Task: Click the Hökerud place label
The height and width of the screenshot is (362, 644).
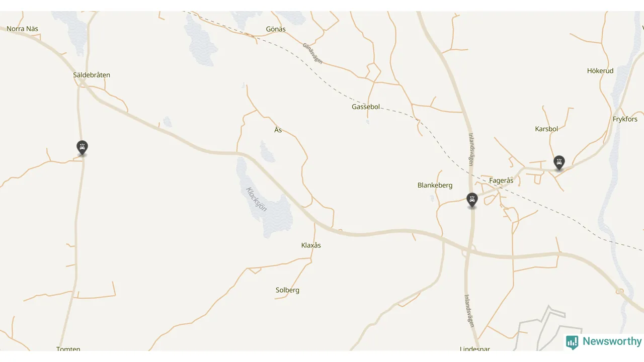Action: [600, 71]
